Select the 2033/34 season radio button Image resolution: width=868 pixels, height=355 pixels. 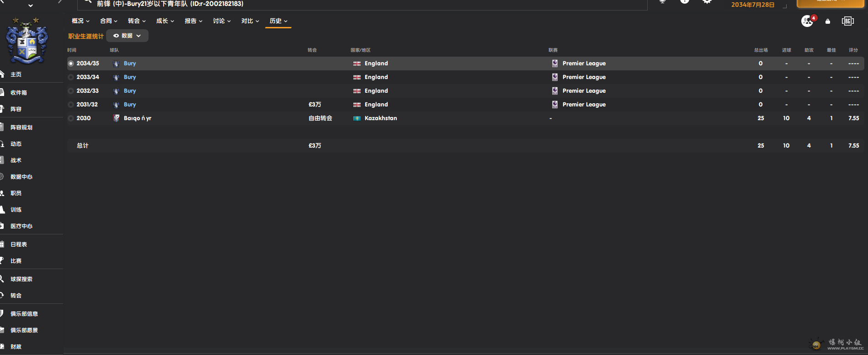tap(71, 77)
